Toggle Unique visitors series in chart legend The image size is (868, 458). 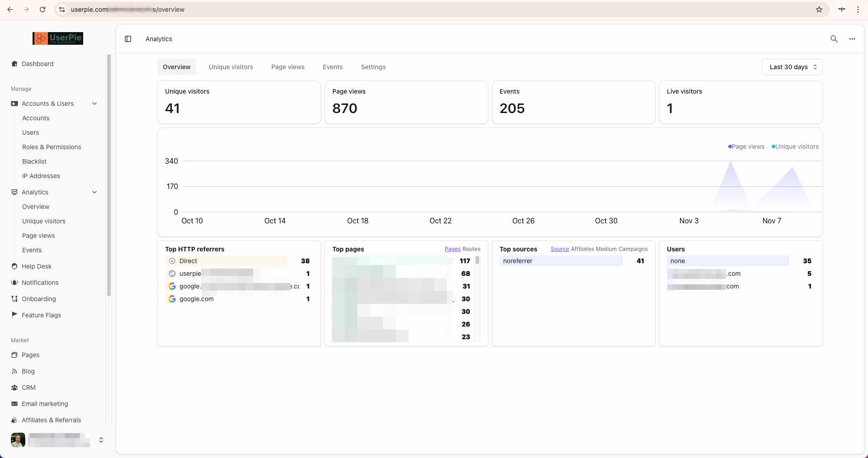[x=795, y=146]
